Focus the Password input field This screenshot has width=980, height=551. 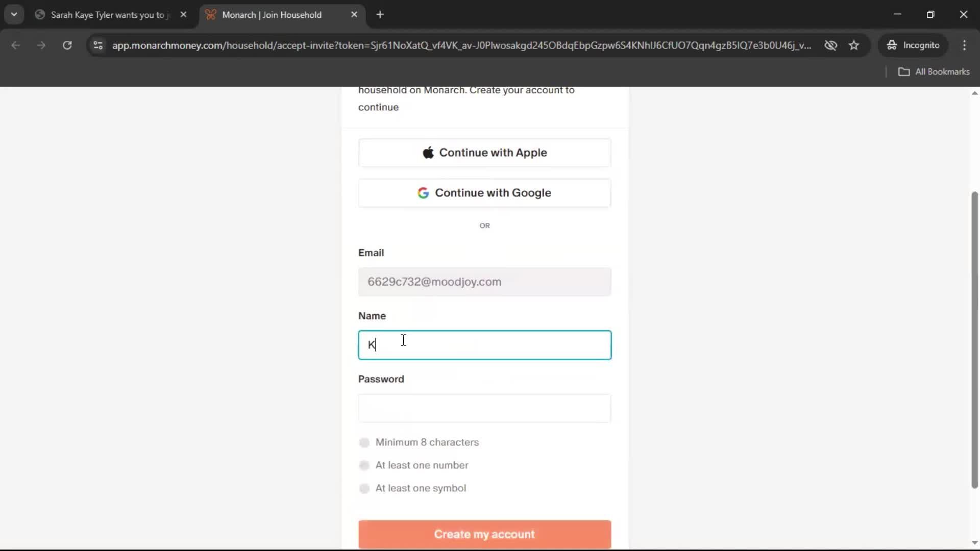coord(484,408)
